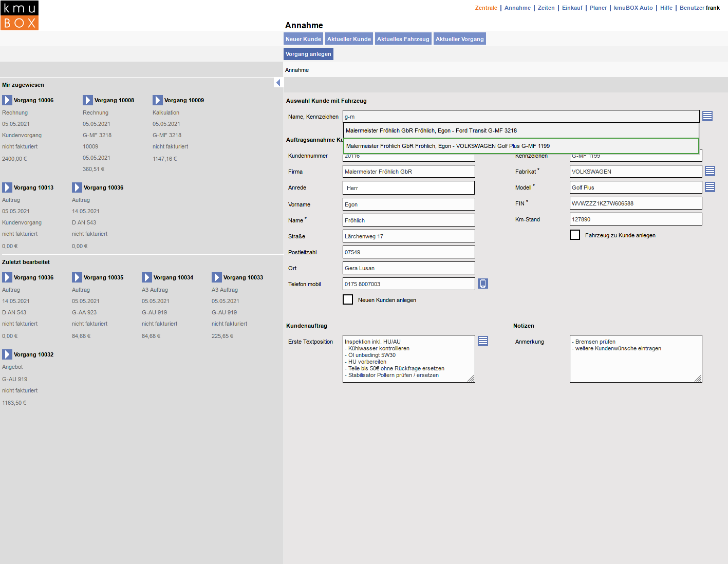Open Modell selection list icon
The image size is (728, 564).
click(x=710, y=187)
